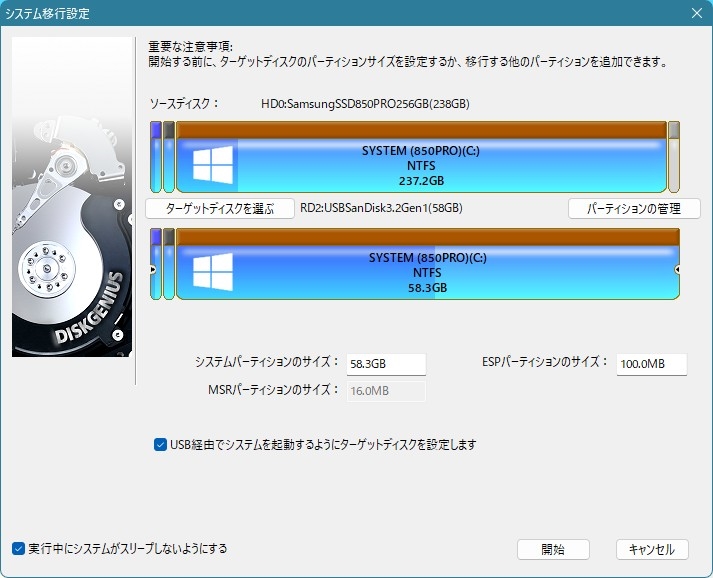Close the システム移行設定 dialog

(697, 13)
